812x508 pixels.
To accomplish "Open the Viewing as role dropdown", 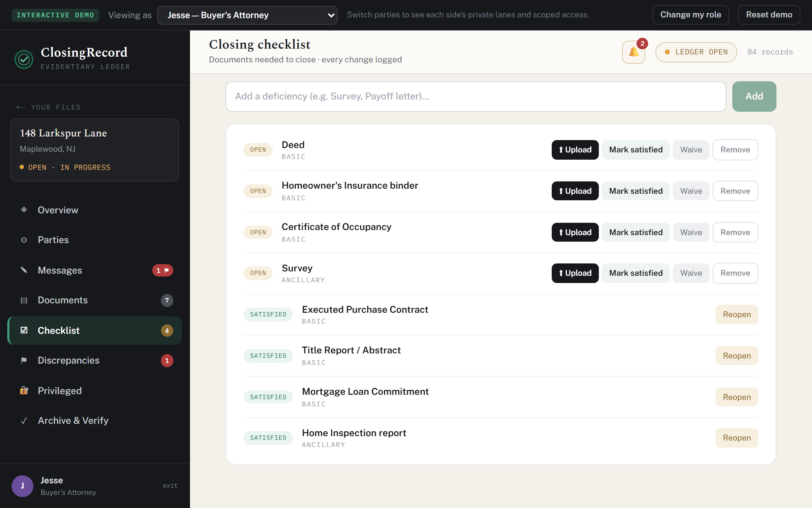I will click(248, 15).
